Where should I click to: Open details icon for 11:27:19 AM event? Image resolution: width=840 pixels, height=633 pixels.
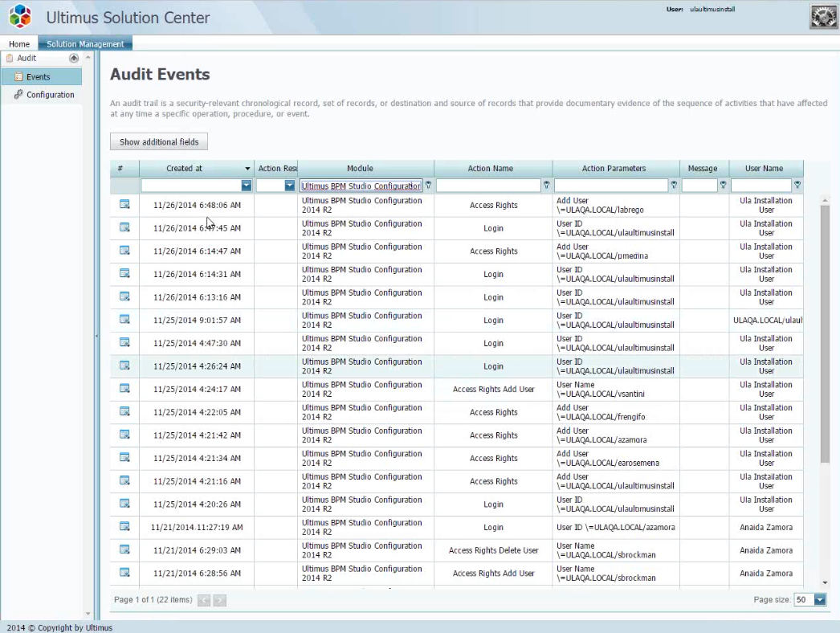124,527
